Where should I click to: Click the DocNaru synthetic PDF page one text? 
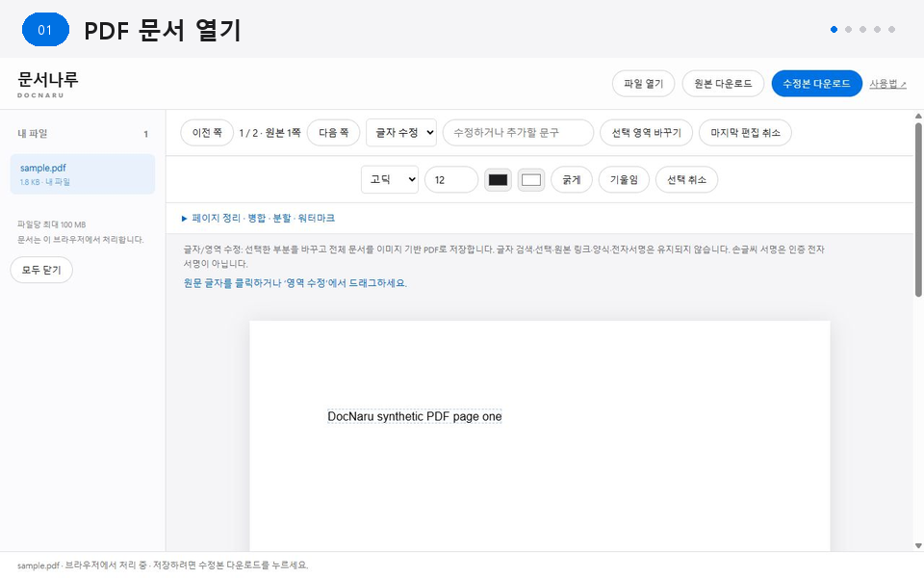414,416
